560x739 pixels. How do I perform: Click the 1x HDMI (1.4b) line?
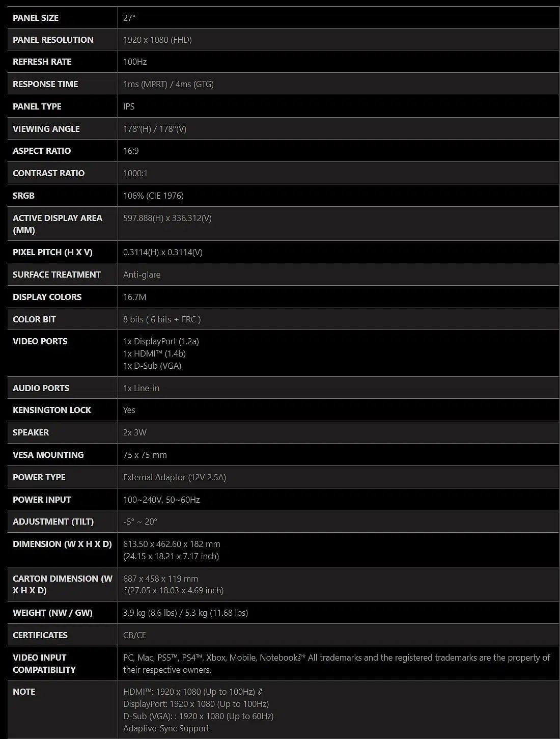pos(154,353)
